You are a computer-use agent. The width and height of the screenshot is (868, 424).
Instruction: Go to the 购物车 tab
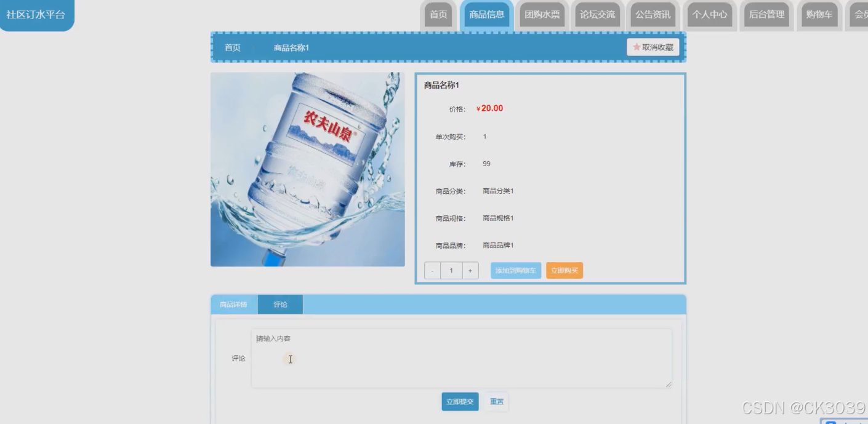point(819,15)
